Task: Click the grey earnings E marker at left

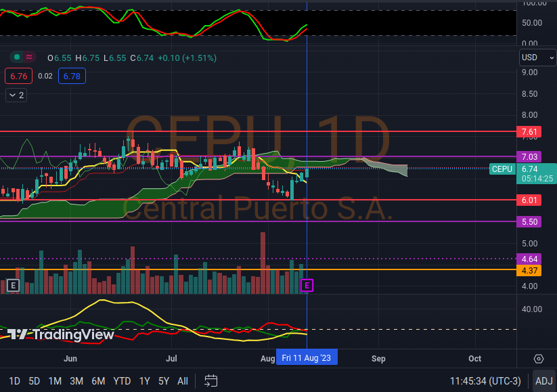Action: (x=13, y=286)
